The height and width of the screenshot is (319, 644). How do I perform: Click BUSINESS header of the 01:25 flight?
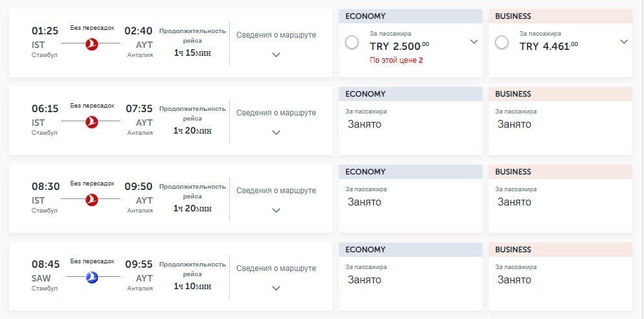(x=560, y=16)
